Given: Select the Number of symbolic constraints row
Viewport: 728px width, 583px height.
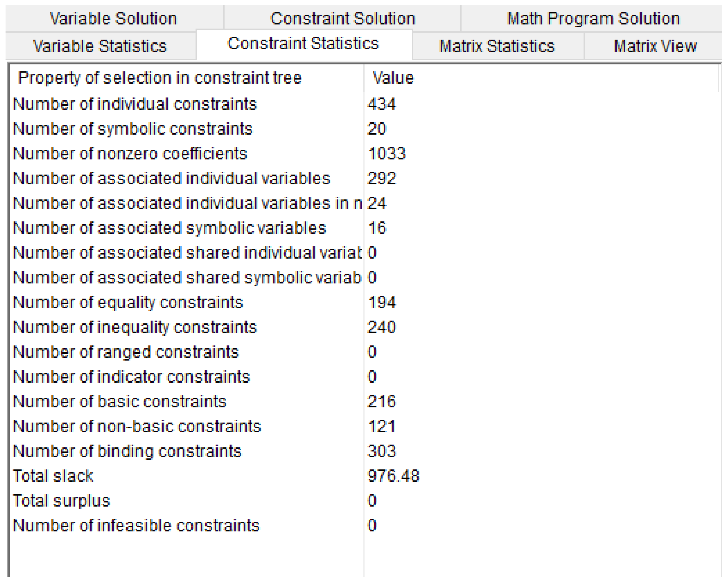Looking at the screenshot, I should tap(133, 129).
